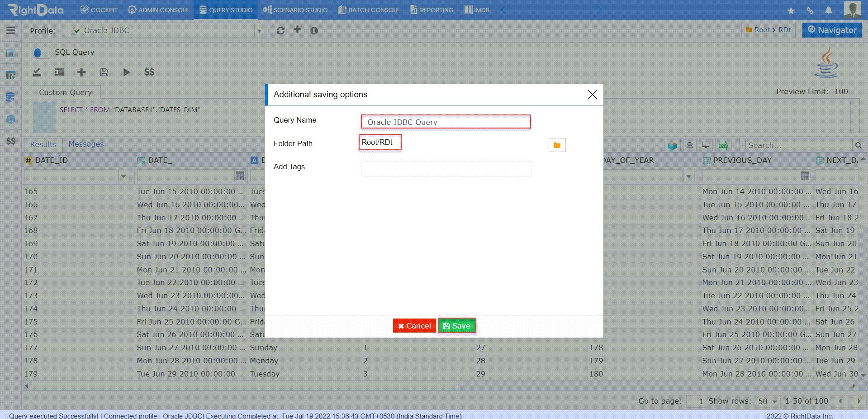
Task: Click the run query play icon
Action: (x=126, y=72)
